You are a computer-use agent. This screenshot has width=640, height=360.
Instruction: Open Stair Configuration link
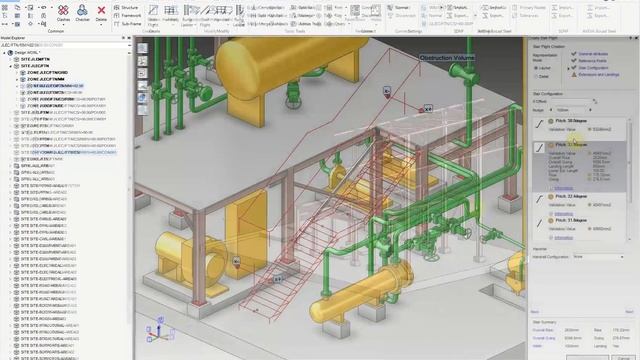(593, 68)
